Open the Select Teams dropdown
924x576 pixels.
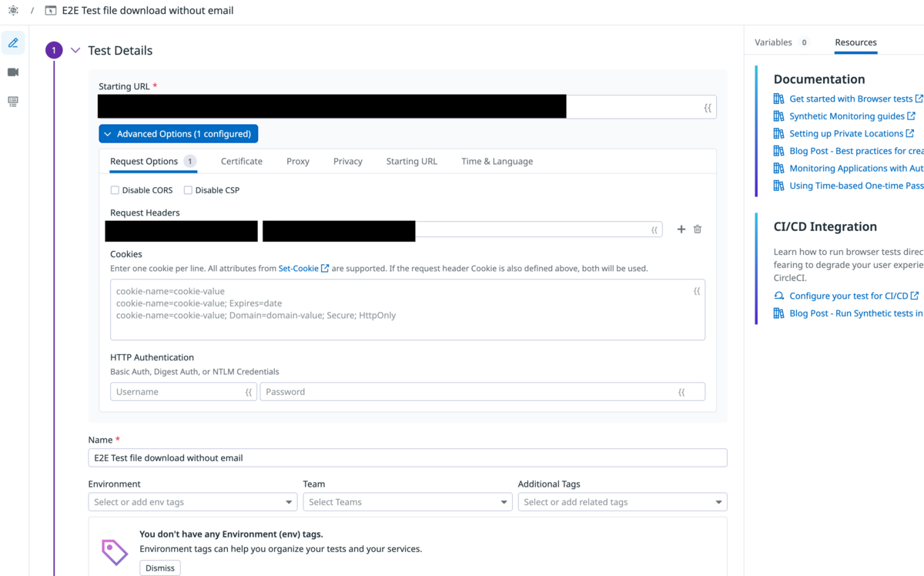pyautogui.click(x=407, y=502)
